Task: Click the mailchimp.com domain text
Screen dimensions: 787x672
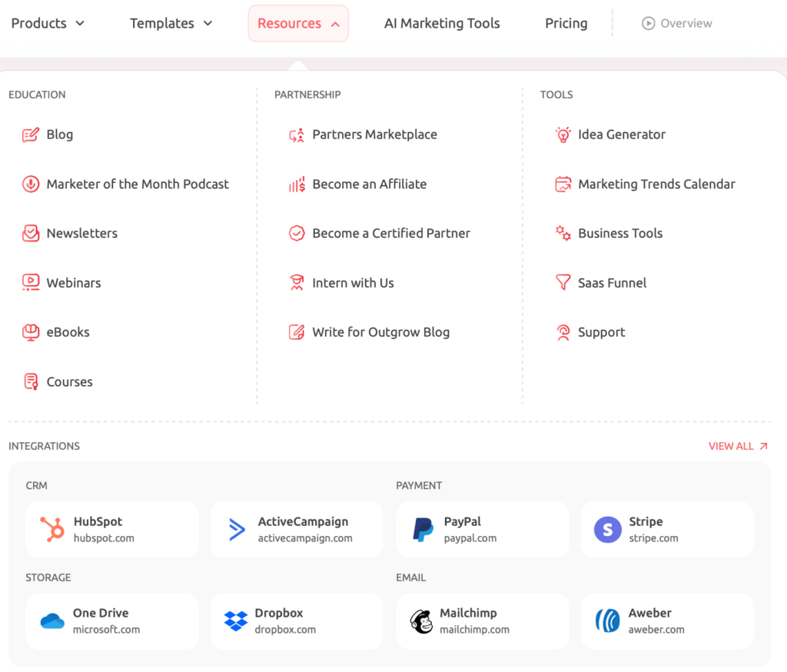Action: [x=474, y=630]
